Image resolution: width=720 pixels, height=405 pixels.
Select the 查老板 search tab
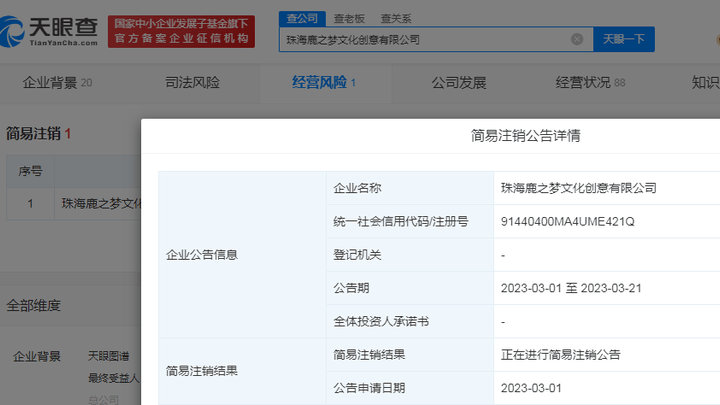click(349, 19)
